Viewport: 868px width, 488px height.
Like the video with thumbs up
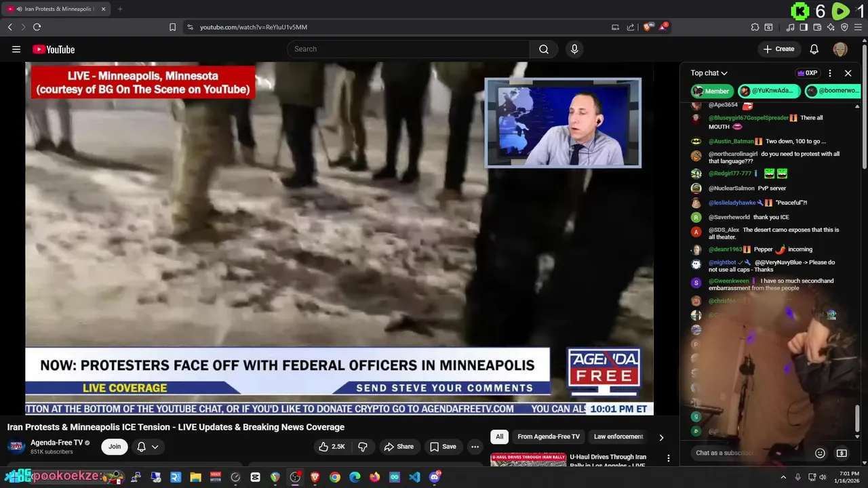332,447
